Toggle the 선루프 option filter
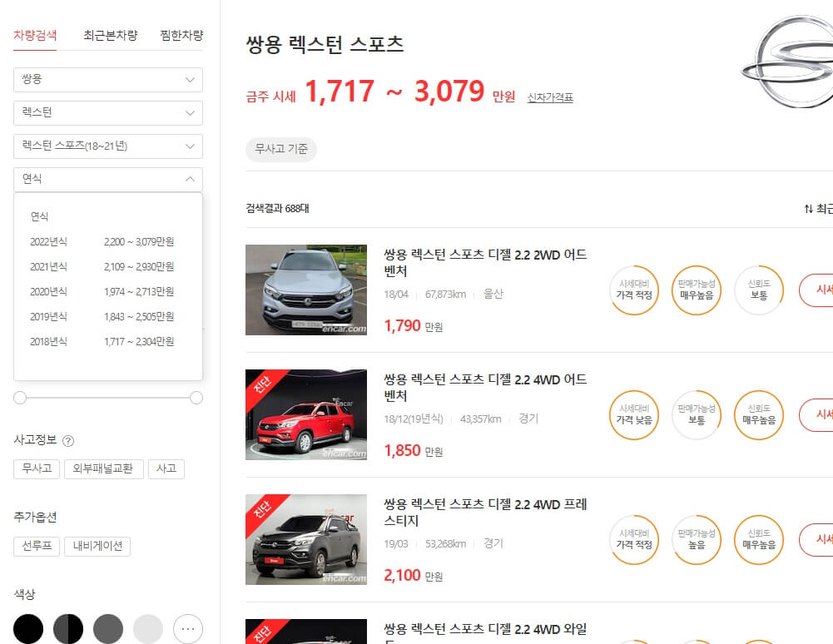Image resolution: width=833 pixels, height=644 pixels. (37, 546)
